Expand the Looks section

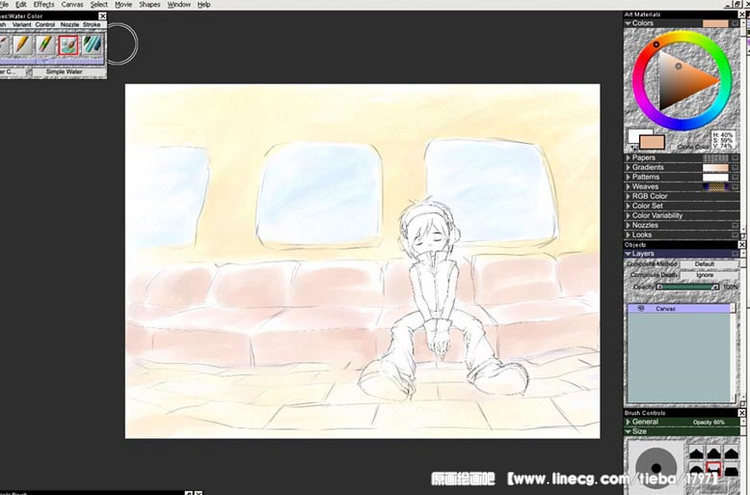(x=628, y=235)
